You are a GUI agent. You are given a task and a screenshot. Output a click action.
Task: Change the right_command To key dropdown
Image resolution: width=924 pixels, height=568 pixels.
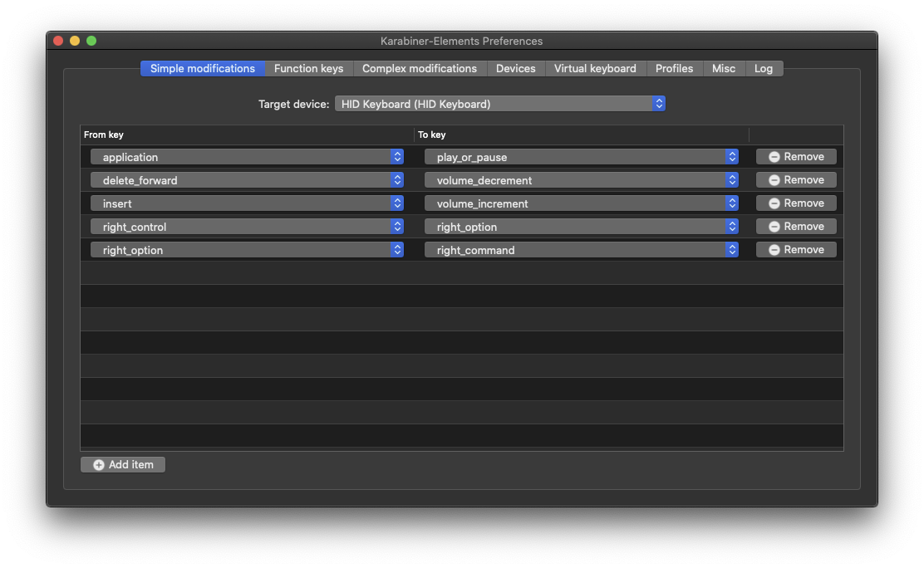[581, 250]
